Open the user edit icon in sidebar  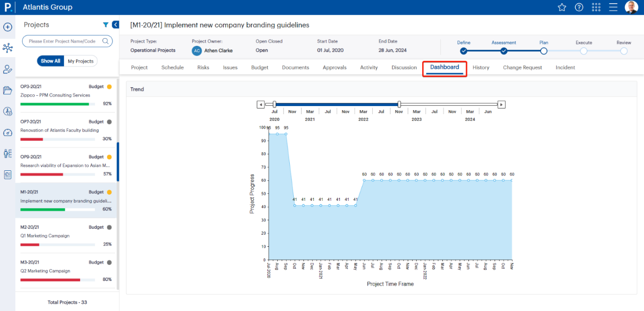click(x=8, y=69)
